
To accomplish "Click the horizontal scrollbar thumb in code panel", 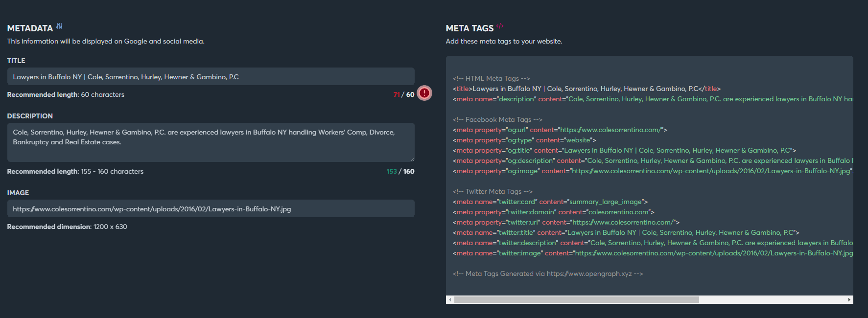I will pyautogui.click(x=576, y=299).
